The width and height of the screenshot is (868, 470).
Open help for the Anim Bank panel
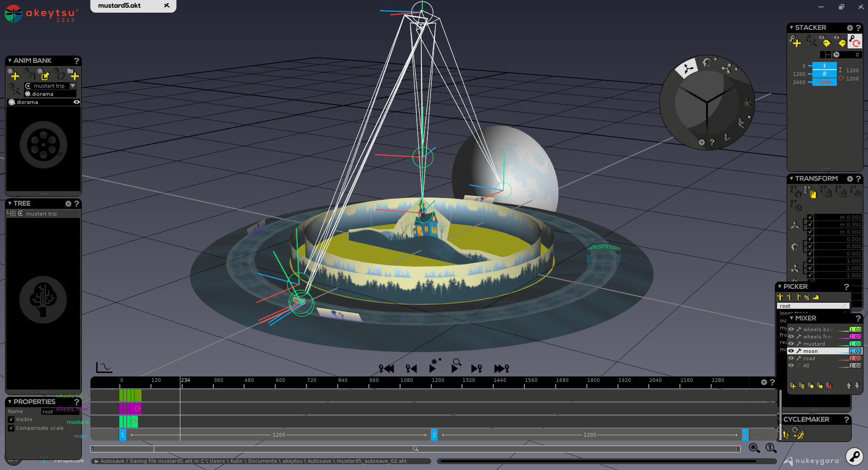click(x=76, y=61)
